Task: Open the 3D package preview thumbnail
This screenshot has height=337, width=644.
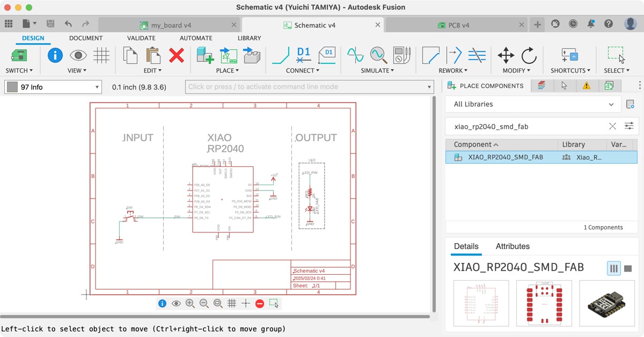Action: 607,303
